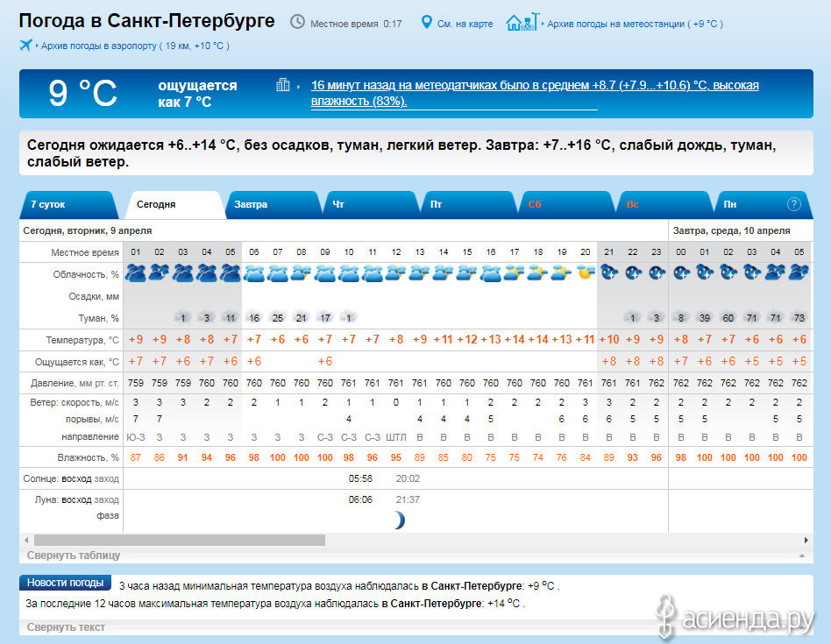
Task: Click sunrise time 05:58
Action: click(x=360, y=478)
